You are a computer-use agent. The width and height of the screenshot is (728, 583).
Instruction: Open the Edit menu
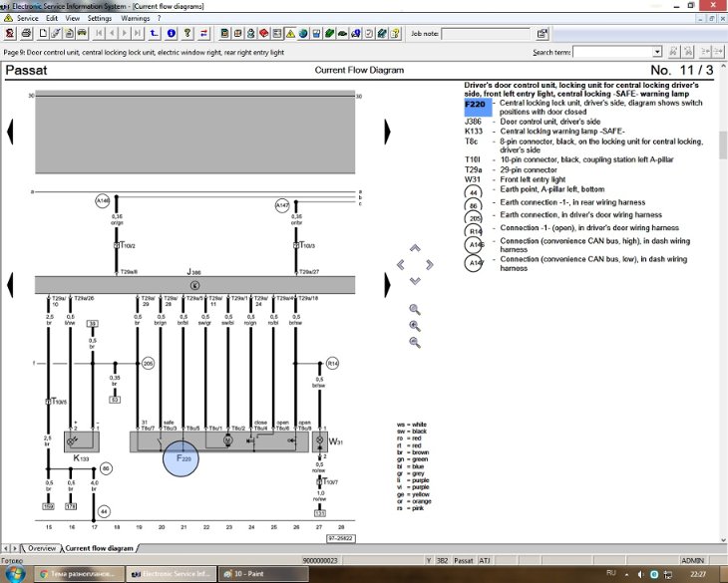tap(52, 18)
